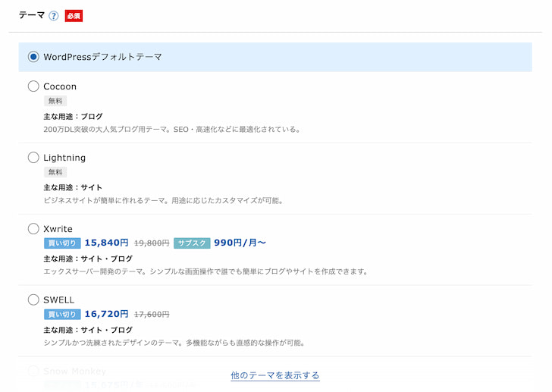Choose the Cocoon theme radio button
Screen dimensions: 552x392
click(33, 86)
